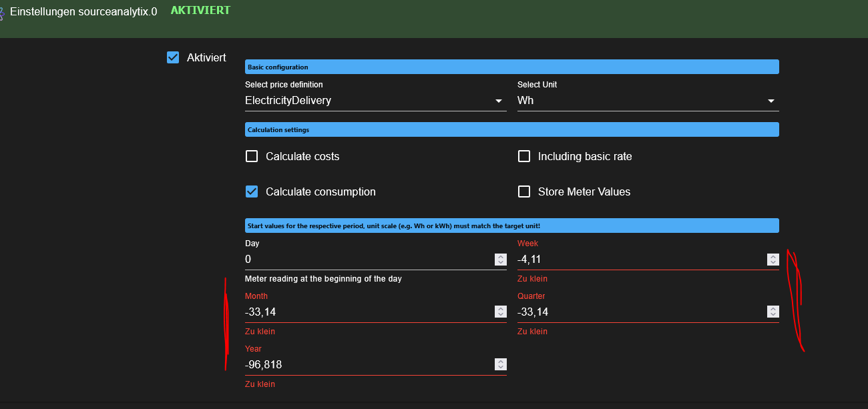This screenshot has width=868, height=409.
Task: Increase the Month value using up arrow
Action: [500, 309]
